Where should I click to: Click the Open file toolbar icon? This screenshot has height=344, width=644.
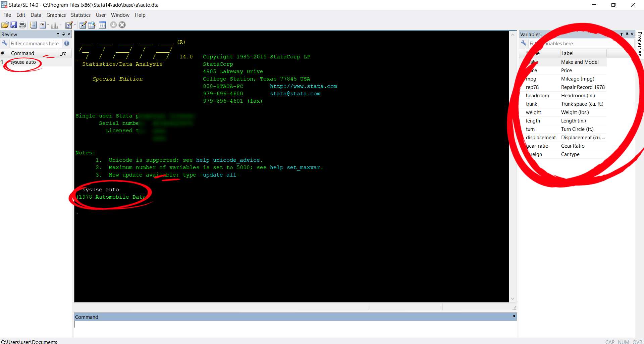tap(5, 25)
